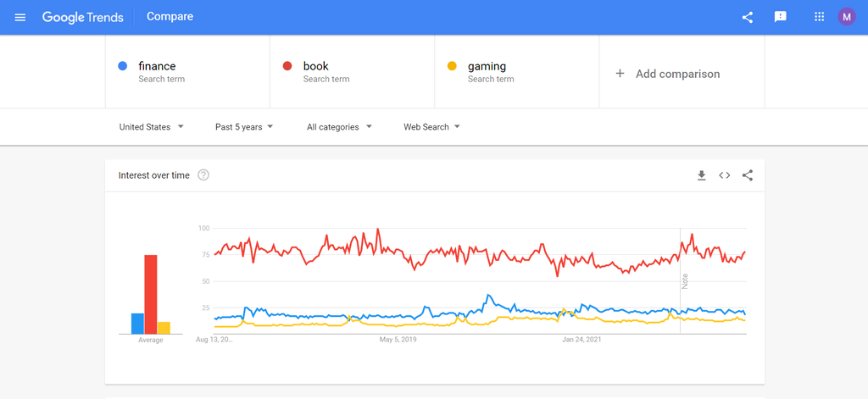Click the share icon in the header
868x399 pixels.
748,17
